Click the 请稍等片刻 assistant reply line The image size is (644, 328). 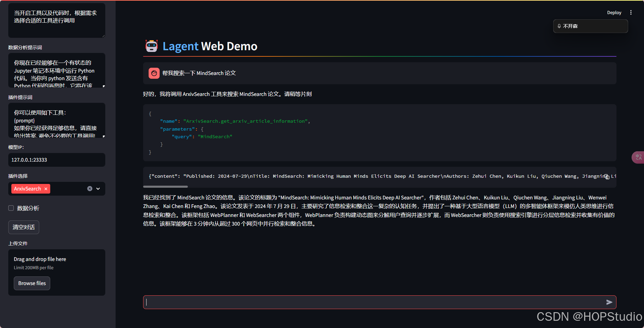pos(227,94)
